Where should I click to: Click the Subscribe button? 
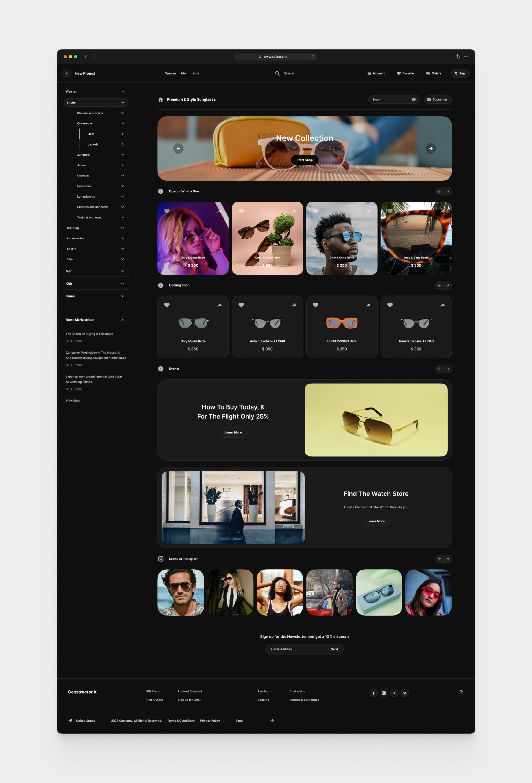point(438,99)
